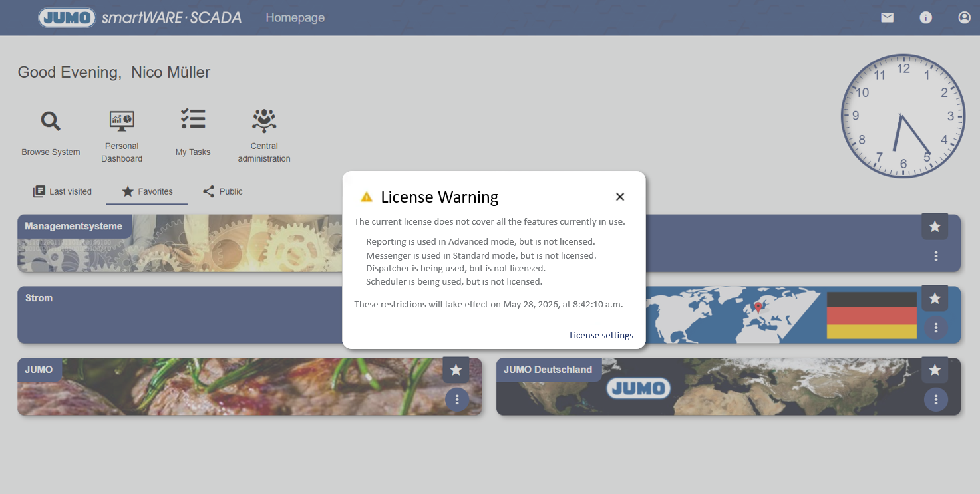Open License settings link
Image resolution: width=980 pixels, height=494 pixels.
tap(601, 335)
